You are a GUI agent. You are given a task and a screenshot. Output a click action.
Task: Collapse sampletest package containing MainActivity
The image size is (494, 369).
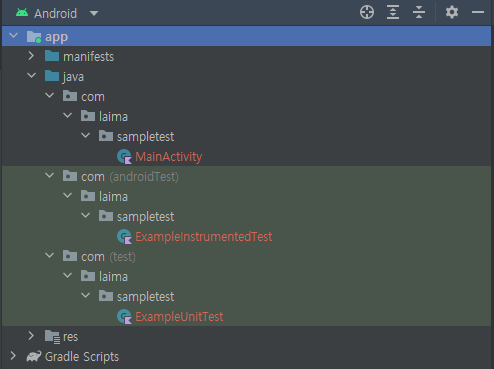(86, 136)
